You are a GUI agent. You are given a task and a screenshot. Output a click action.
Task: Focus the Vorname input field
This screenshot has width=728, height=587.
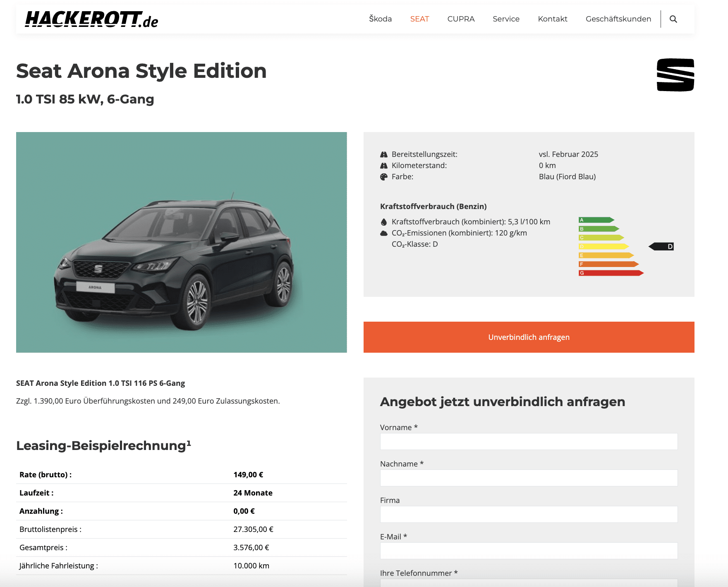(x=529, y=442)
